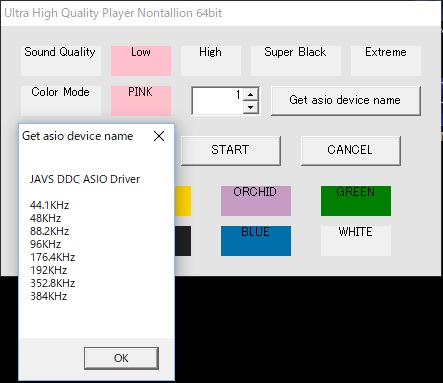Image resolution: width=443 pixels, height=383 pixels.
Task: Click the Sound Quality label
Action: [60, 61]
